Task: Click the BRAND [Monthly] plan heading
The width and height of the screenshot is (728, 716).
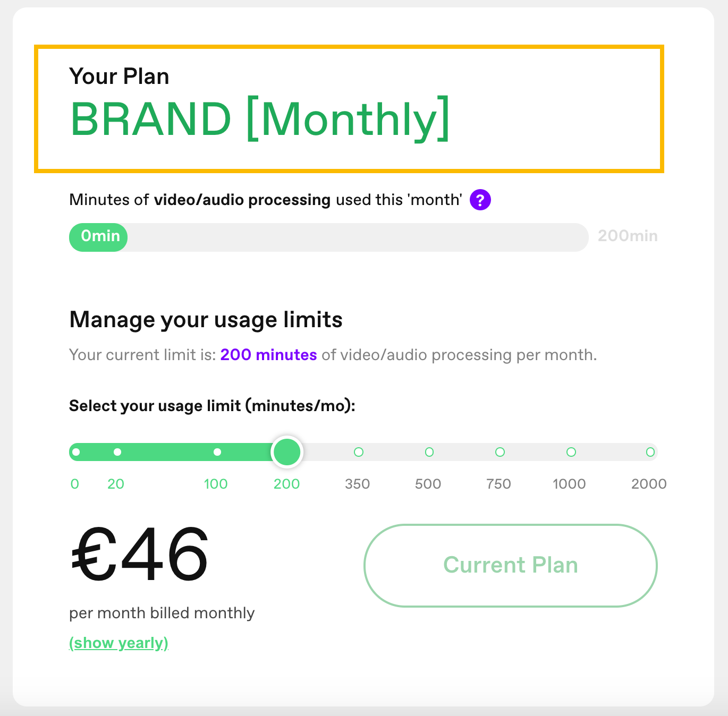Action: click(x=260, y=119)
